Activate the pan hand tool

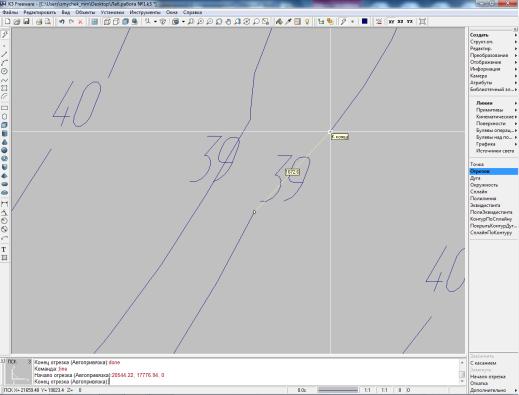tap(228, 22)
